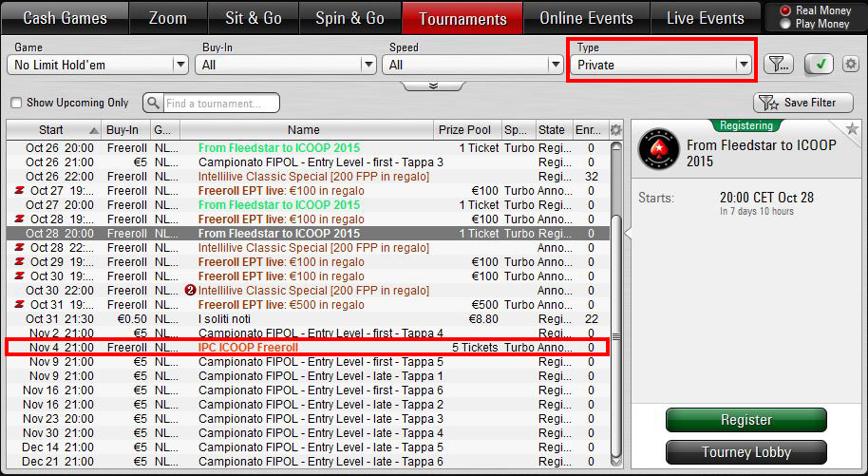Open filter settings gear beside the checkmark

[850, 65]
